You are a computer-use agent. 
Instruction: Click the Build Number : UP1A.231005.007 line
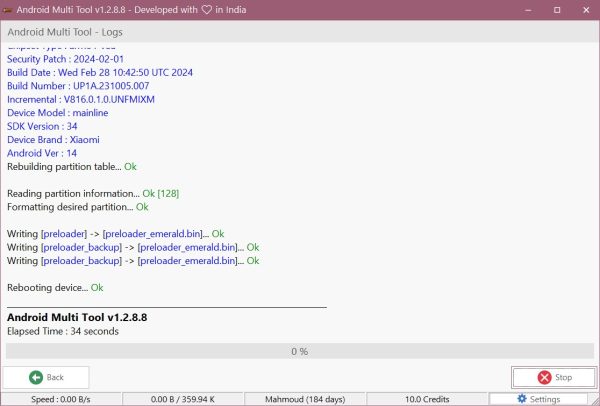click(x=78, y=86)
